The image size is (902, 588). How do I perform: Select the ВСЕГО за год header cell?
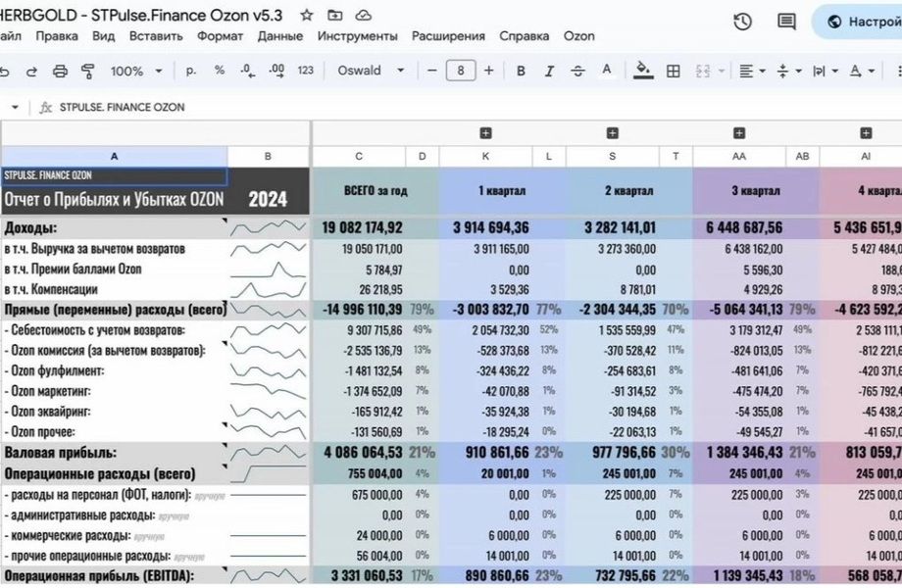pyautogui.click(x=376, y=191)
